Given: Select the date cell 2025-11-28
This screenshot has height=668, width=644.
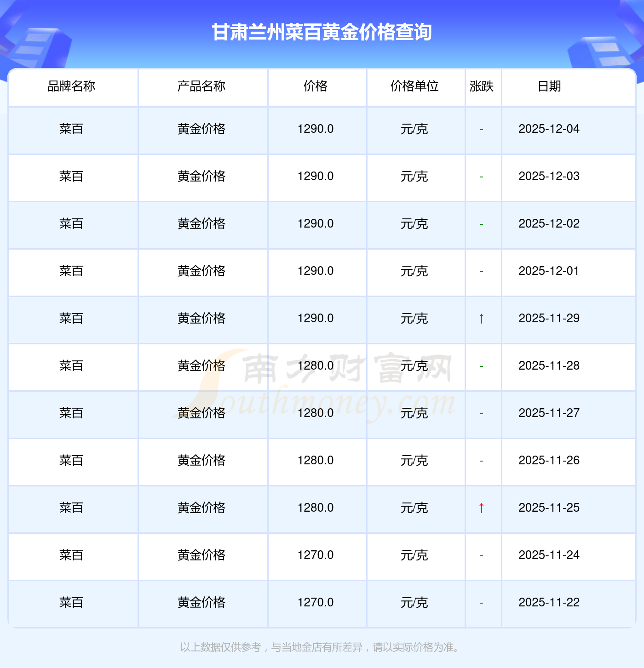Looking at the screenshot, I should (x=549, y=366).
